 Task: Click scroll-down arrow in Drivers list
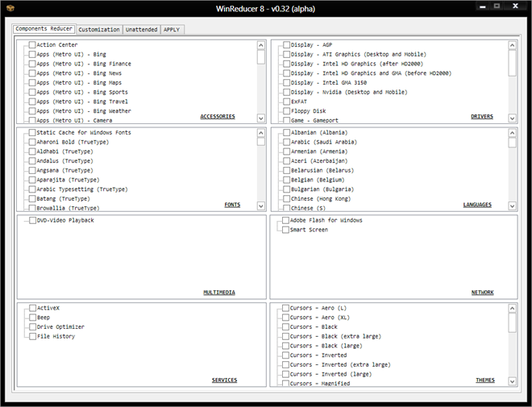click(x=513, y=118)
